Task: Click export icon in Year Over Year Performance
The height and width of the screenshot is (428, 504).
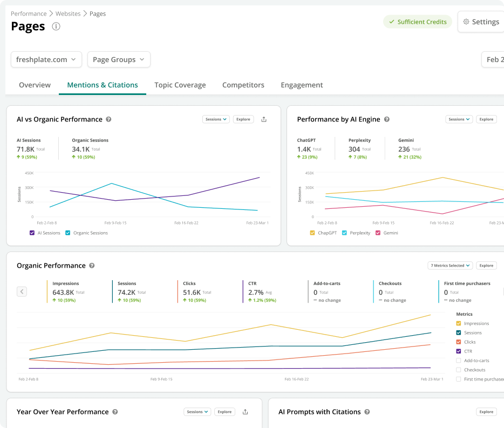Action: (245, 412)
